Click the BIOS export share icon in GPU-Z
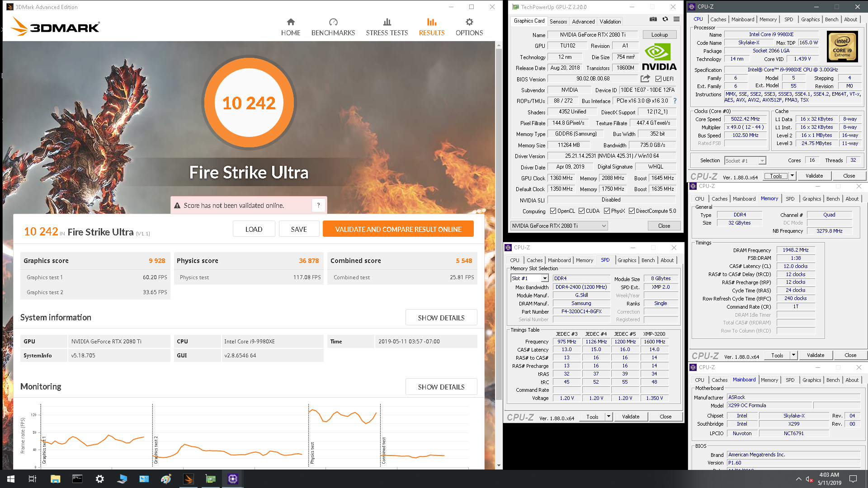This screenshot has height=488, width=868. [645, 79]
